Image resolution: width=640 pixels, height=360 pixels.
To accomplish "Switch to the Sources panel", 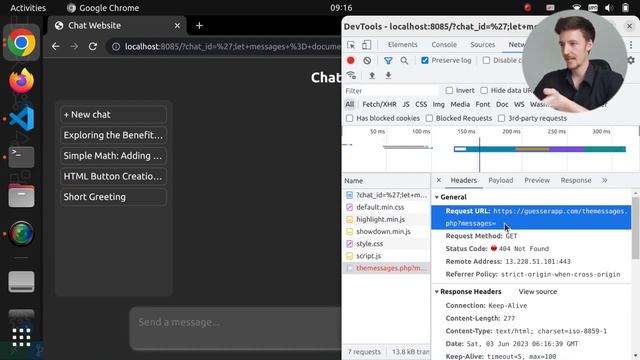I will click(x=482, y=44).
